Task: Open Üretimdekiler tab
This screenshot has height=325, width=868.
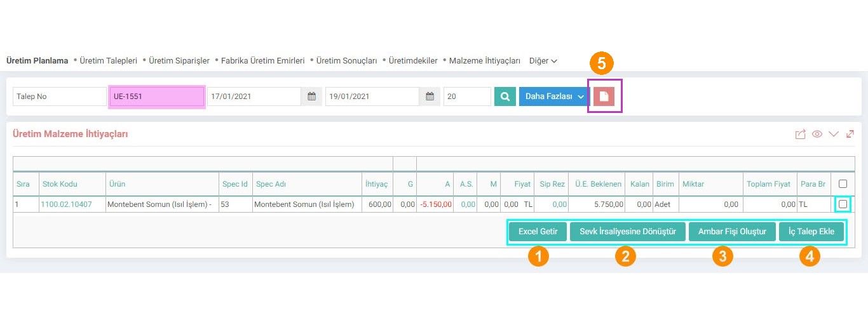Action: pyautogui.click(x=413, y=61)
